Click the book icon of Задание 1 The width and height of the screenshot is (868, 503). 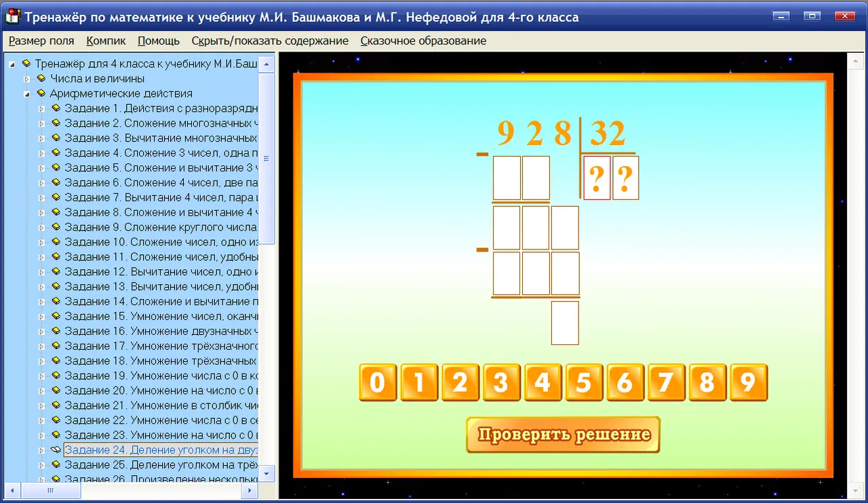56,108
